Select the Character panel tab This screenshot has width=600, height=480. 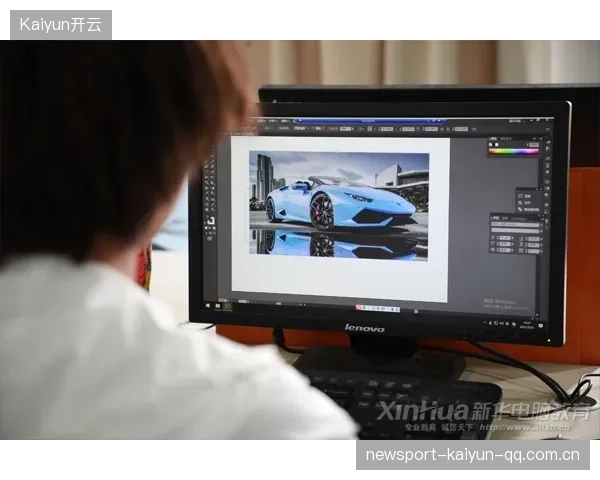[x=495, y=218]
